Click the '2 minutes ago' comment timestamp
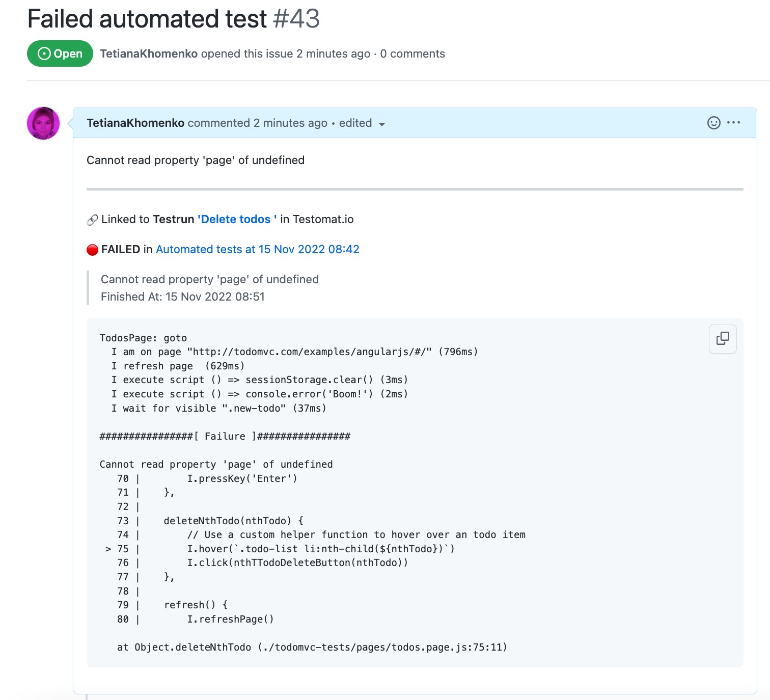770x700 pixels. click(290, 123)
